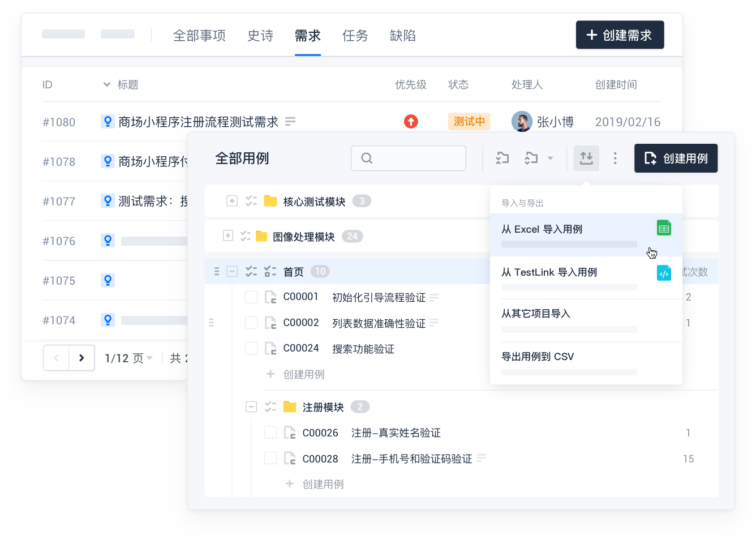
Task: Check the checkbox for case C00001
Action: [x=251, y=297]
